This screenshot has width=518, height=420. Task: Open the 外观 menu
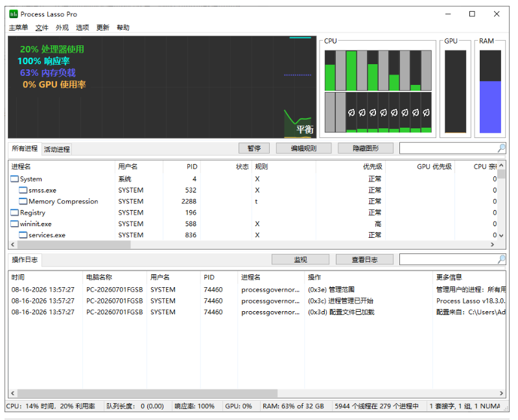tap(62, 27)
